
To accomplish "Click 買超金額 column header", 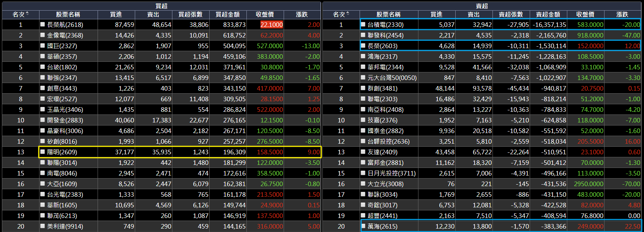I will tap(227, 14).
